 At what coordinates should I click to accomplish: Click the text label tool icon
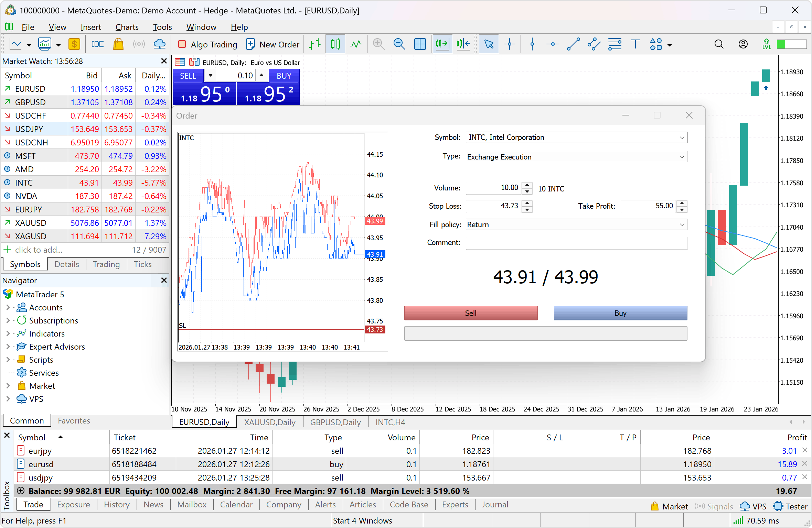click(x=635, y=44)
